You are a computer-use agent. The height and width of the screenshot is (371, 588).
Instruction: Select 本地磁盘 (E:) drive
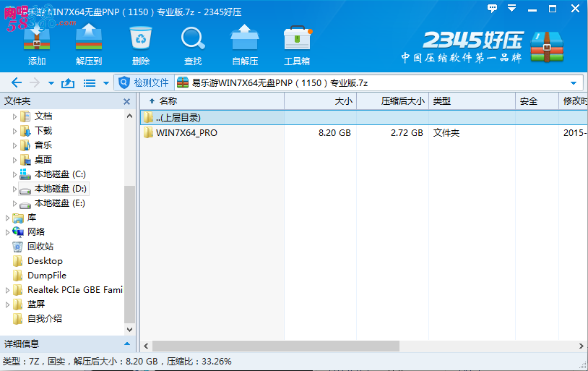pos(60,203)
